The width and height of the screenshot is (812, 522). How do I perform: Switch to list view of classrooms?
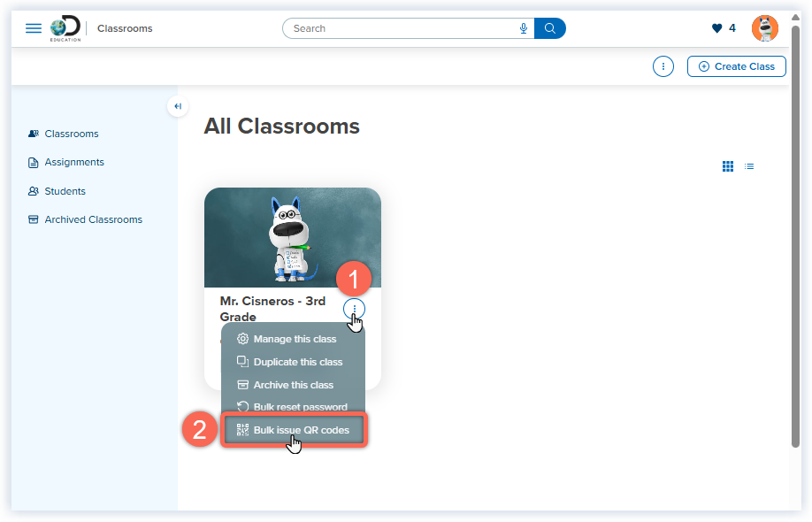coord(749,165)
